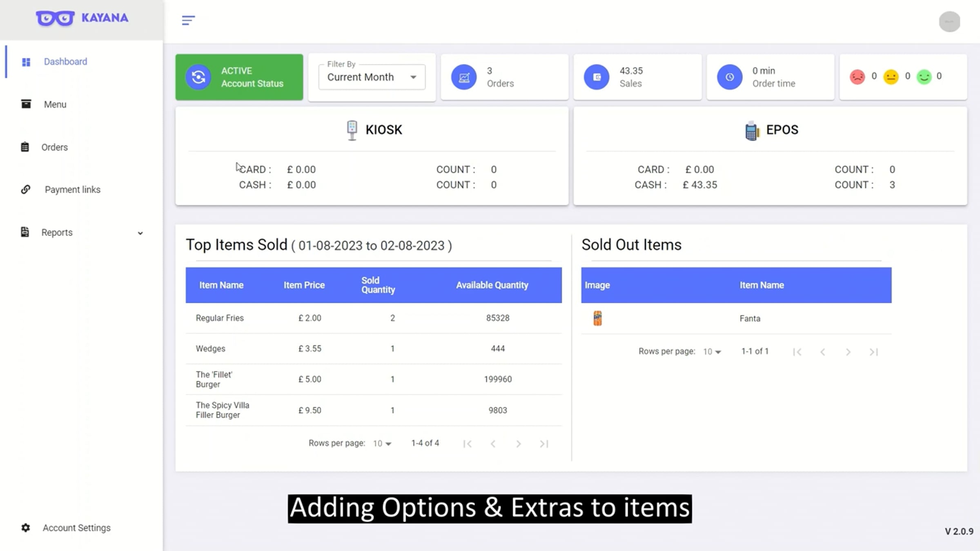Change rows per page in Top Items table
Screen dimensions: 980x551
coord(382,444)
